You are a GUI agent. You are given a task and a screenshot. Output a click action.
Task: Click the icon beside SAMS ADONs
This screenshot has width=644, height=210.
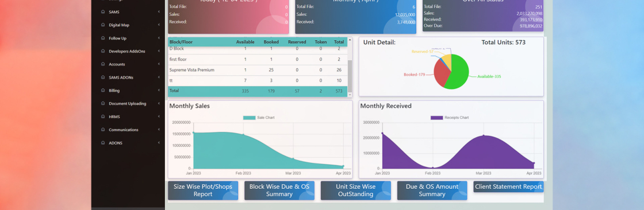(x=103, y=77)
